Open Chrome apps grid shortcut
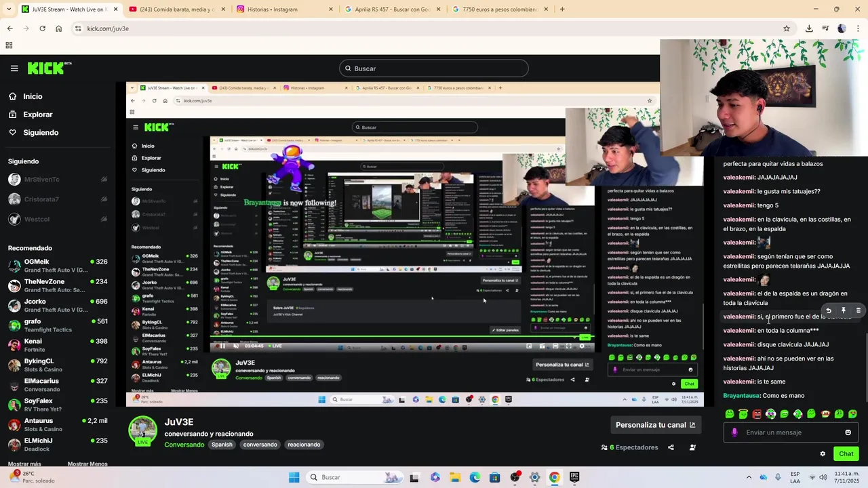The image size is (868, 488). [x=9, y=45]
